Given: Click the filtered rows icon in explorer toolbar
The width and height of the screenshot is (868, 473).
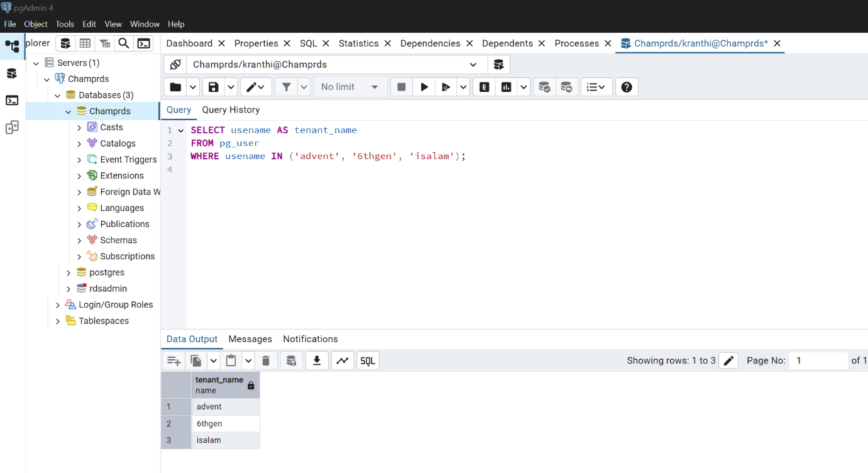Looking at the screenshot, I should click(105, 43).
